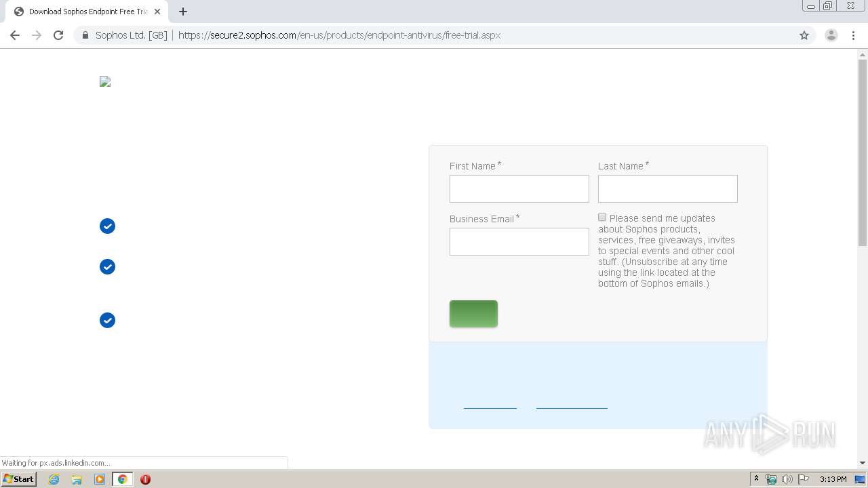The width and height of the screenshot is (868, 488).
Task: Click the address bar URL
Action: (x=339, y=35)
